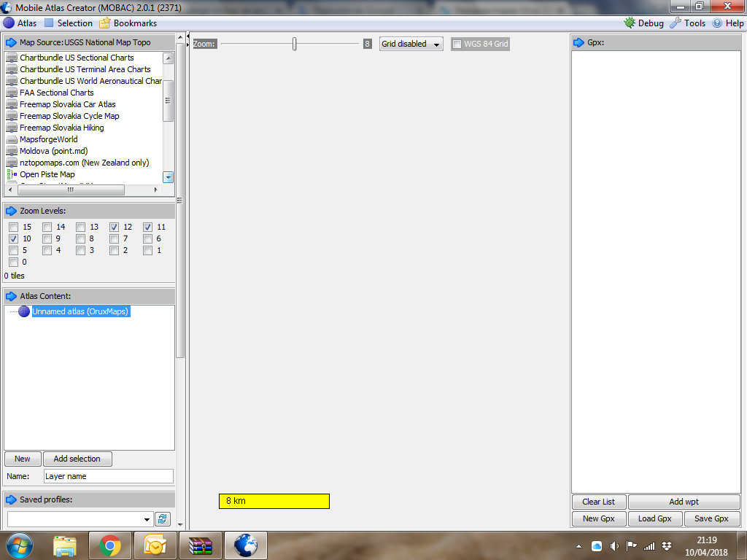Open the Saved profiles combo box
Image resolution: width=747 pixels, height=560 pixels.
(80, 519)
